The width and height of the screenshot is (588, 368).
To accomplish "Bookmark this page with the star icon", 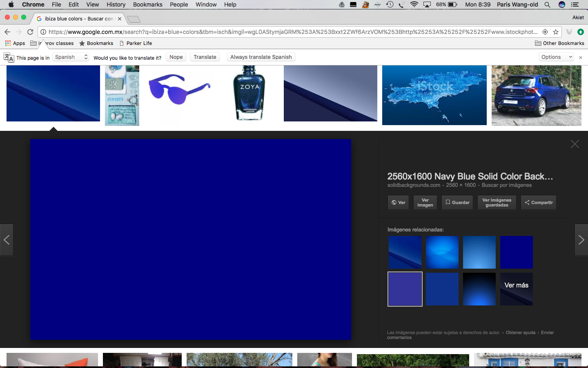I will click(556, 32).
